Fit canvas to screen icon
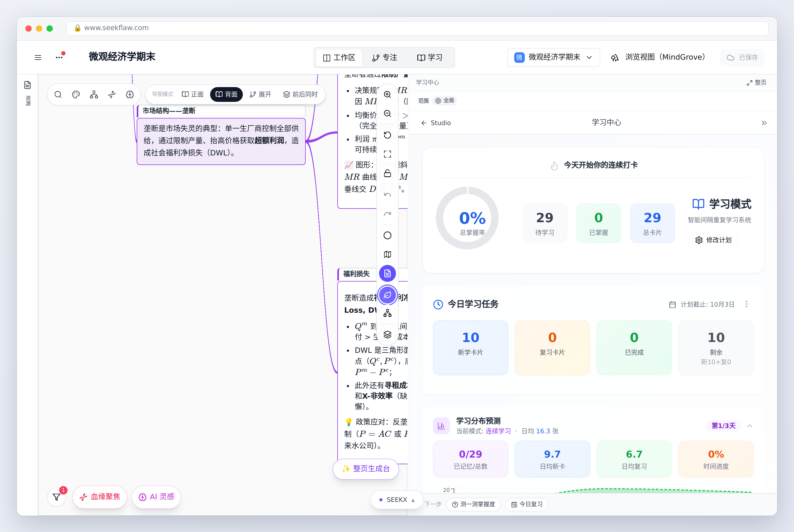Screen dimensions: 794x532 [x=387, y=154]
